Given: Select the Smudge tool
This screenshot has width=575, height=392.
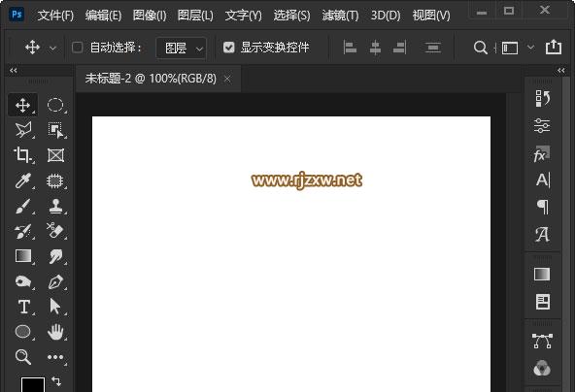Looking at the screenshot, I should (x=55, y=256).
